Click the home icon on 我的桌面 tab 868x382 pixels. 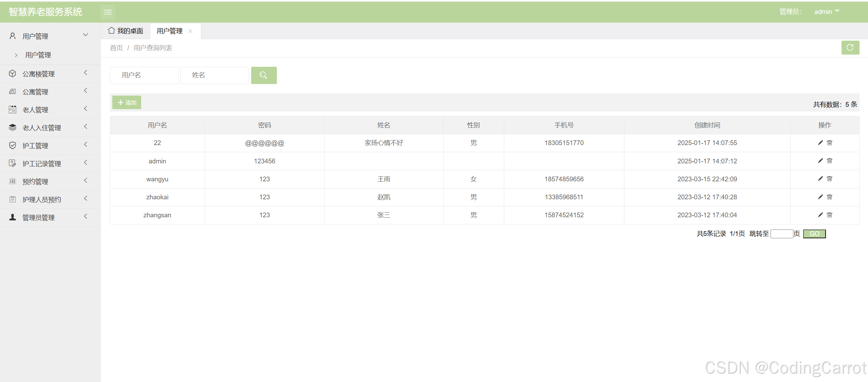pyautogui.click(x=111, y=31)
